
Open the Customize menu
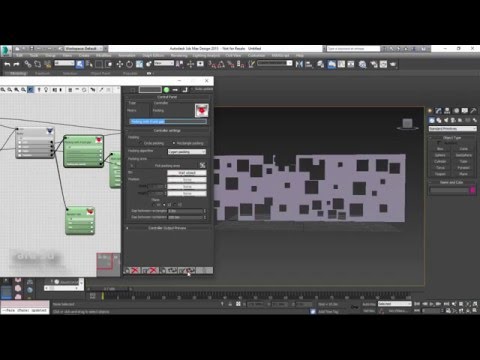point(256,55)
